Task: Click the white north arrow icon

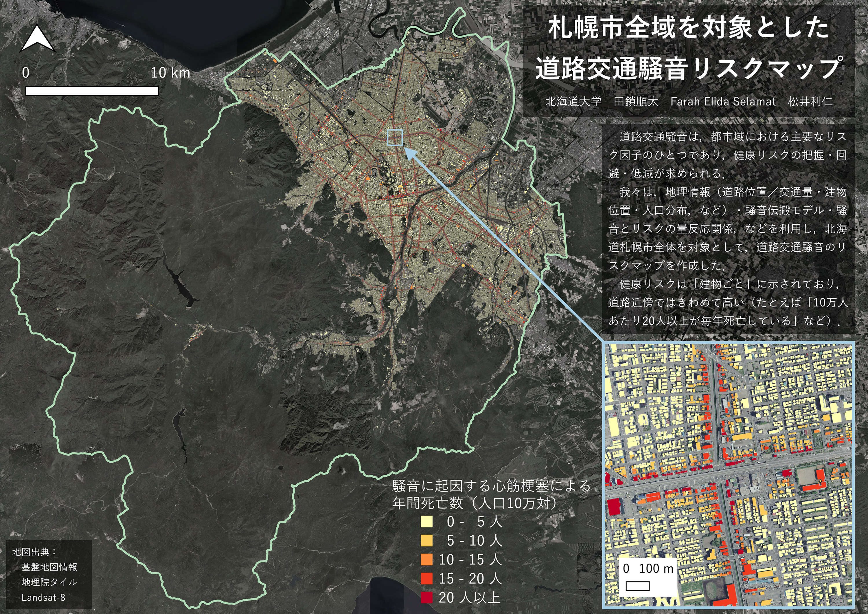Action: point(37,39)
